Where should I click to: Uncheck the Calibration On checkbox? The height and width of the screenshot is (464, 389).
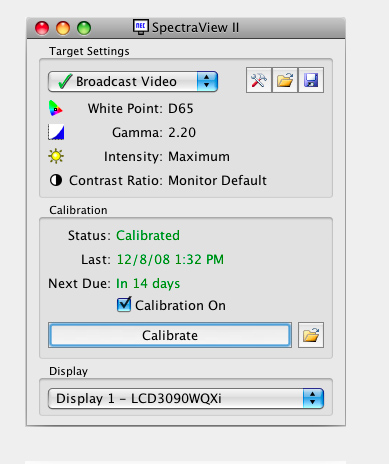click(124, 304)
